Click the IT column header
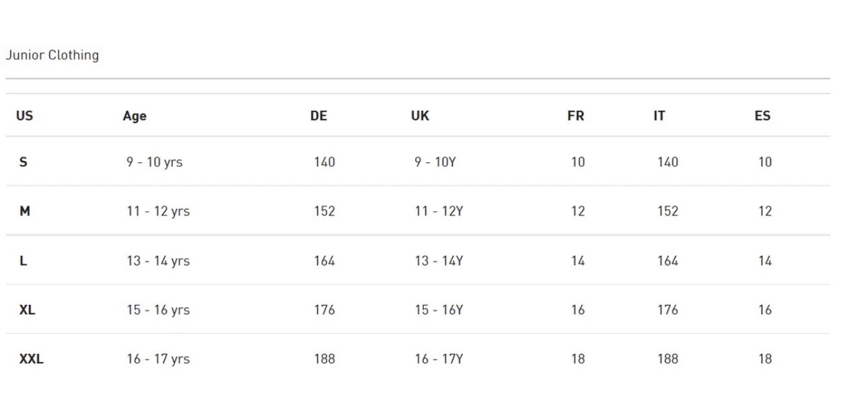 pyautogui.click(x=659, y=116)
